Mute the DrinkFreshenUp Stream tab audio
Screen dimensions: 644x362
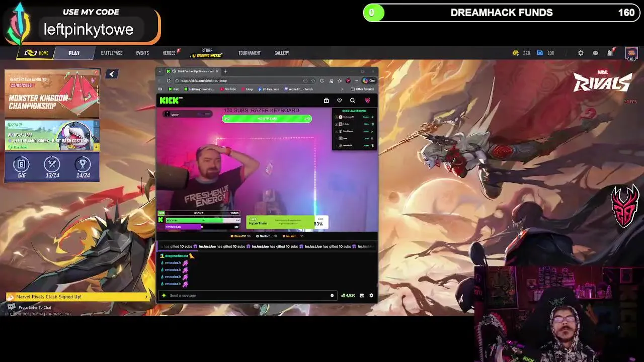coord(174,71)
